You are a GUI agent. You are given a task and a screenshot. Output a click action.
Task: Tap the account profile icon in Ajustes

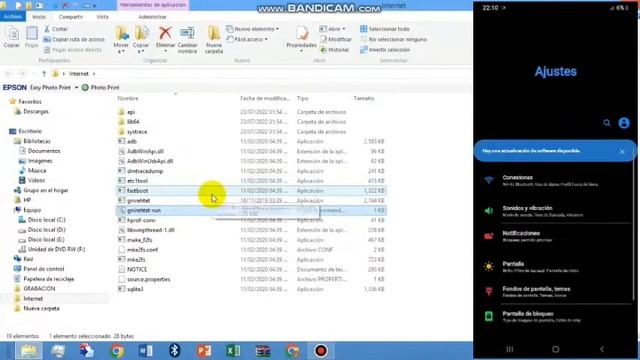(624, 122)
